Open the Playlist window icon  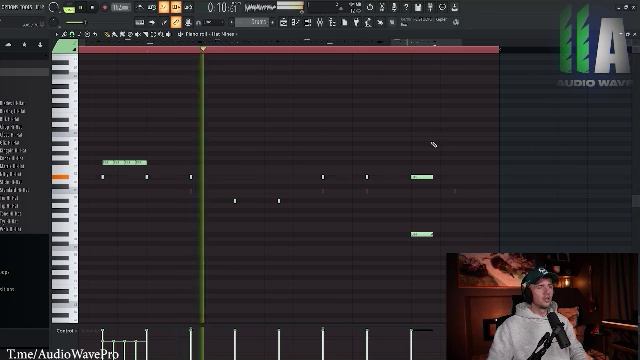click(283, 22)
